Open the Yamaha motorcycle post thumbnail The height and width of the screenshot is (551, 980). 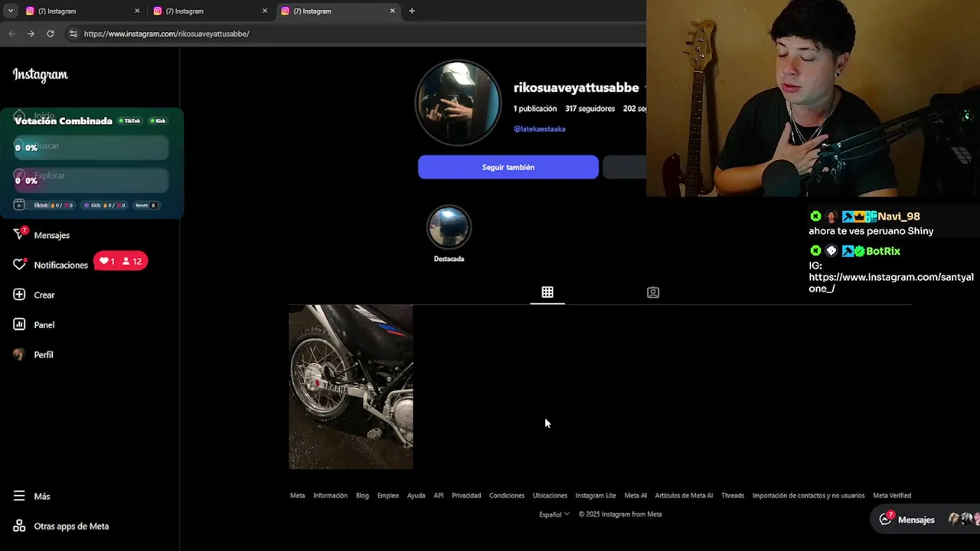pos(351,386)
